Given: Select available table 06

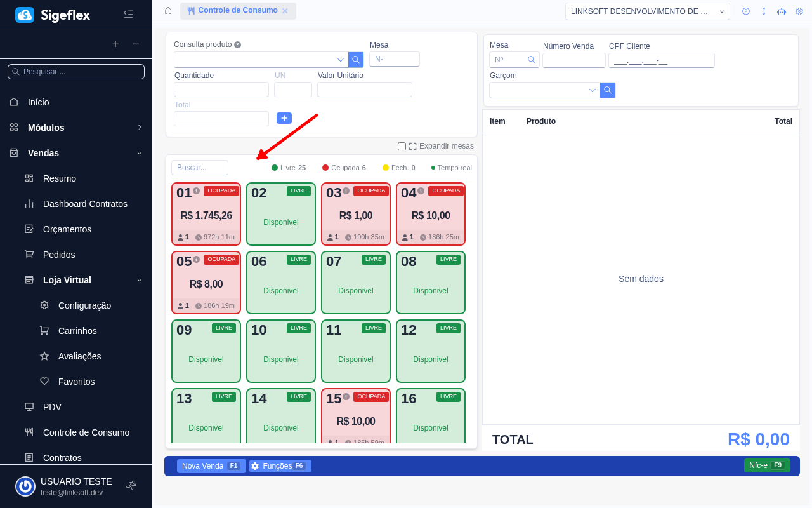Looking at the screenshot, I should coord(281,283).
